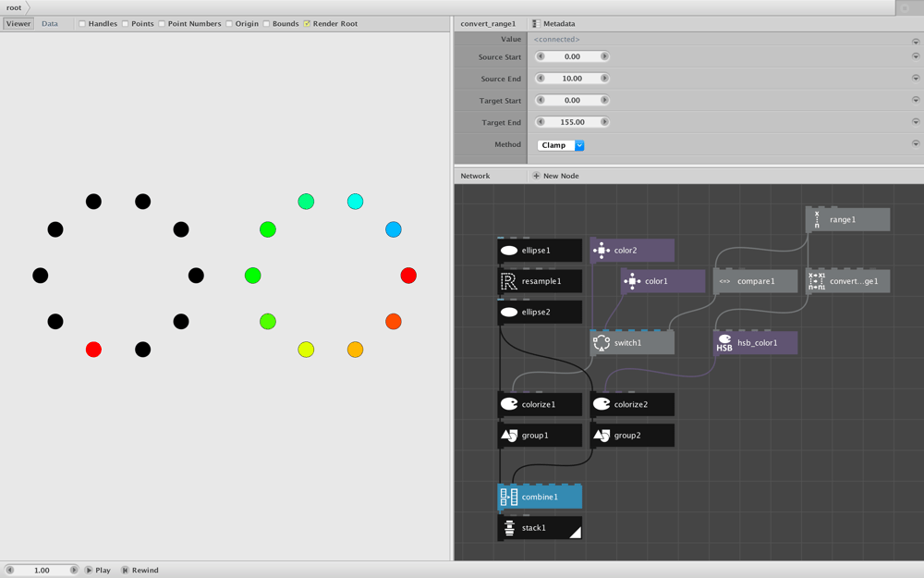Enable the Bounds checkbox
The width and height of the screenshot is (924, 578).
coord(266,24)
